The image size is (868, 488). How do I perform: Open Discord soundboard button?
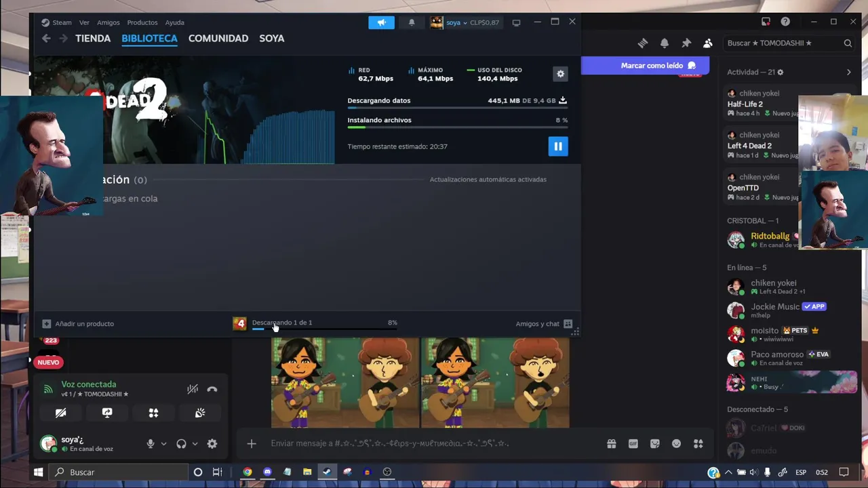click(x=200, y=413)
